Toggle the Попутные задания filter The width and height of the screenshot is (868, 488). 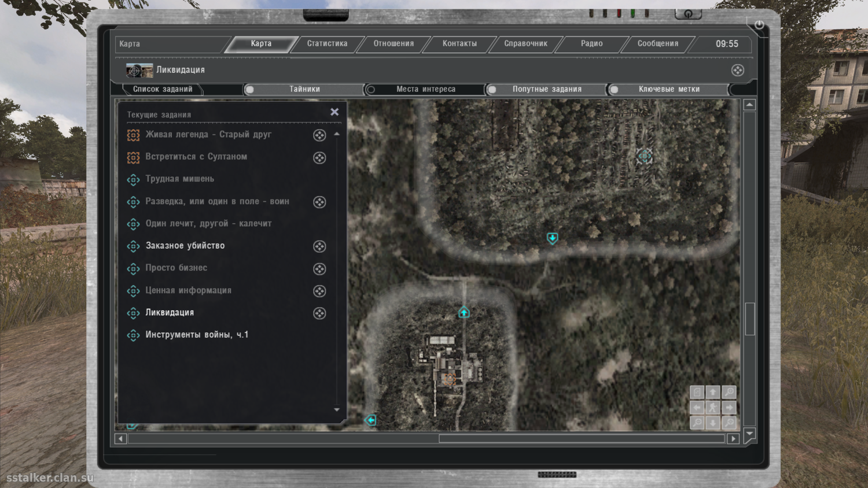[546, 89]
